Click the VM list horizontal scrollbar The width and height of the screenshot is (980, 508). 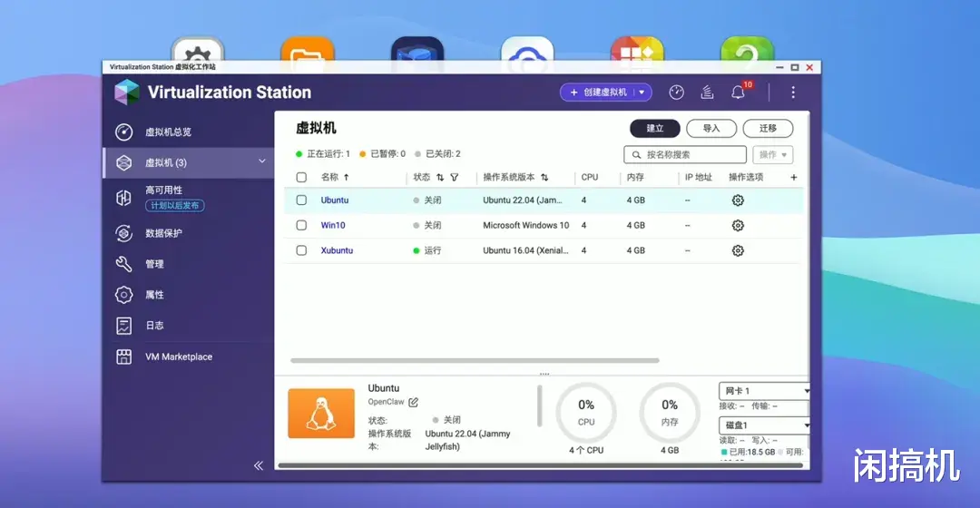(x=475, y=360)
